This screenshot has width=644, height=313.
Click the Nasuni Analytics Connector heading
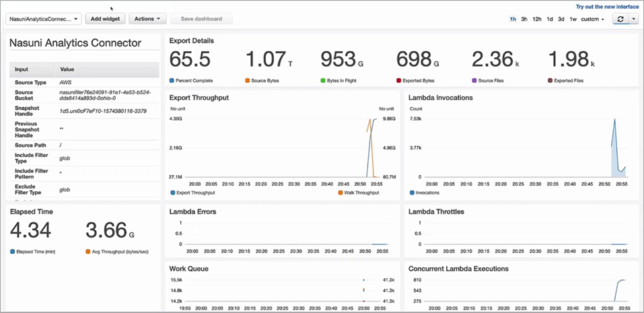click(75, 42)
